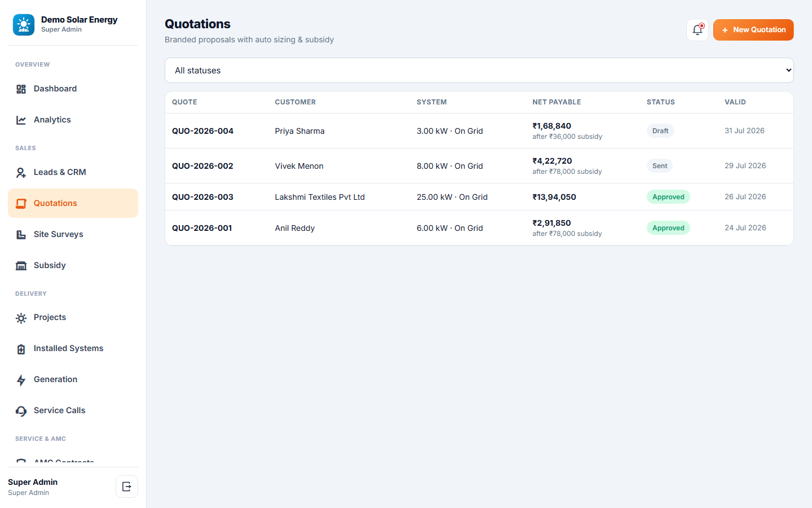Navigate to Leads & CRM

pyautogui.click(x=73, y=172)
